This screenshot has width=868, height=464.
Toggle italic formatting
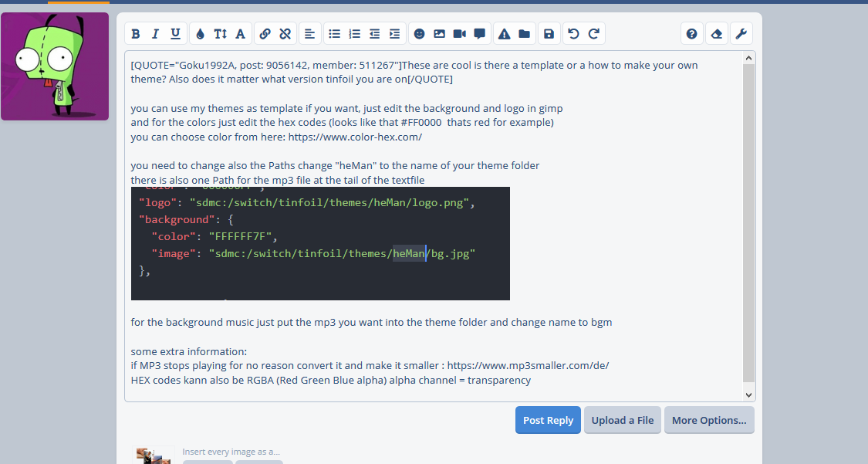(x=156, y=34)
